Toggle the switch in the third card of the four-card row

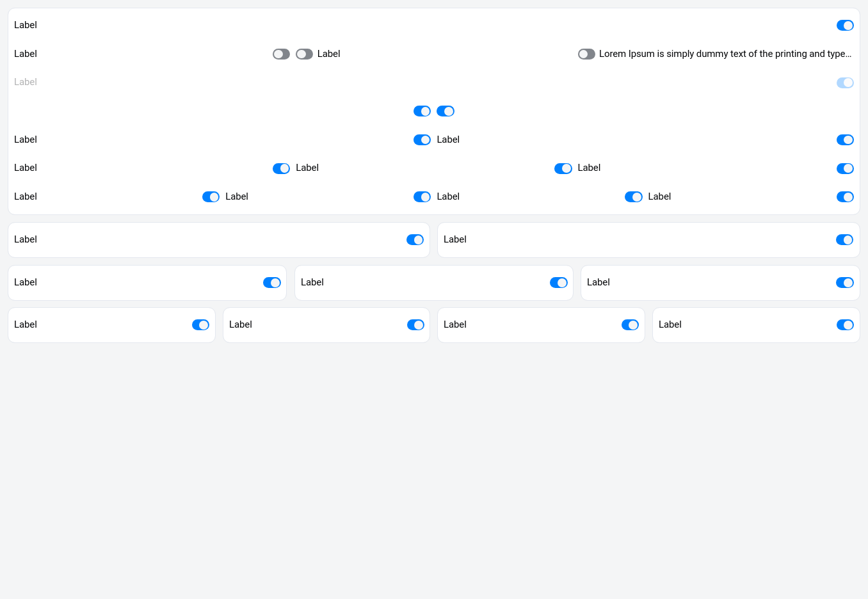pos(630,325)
